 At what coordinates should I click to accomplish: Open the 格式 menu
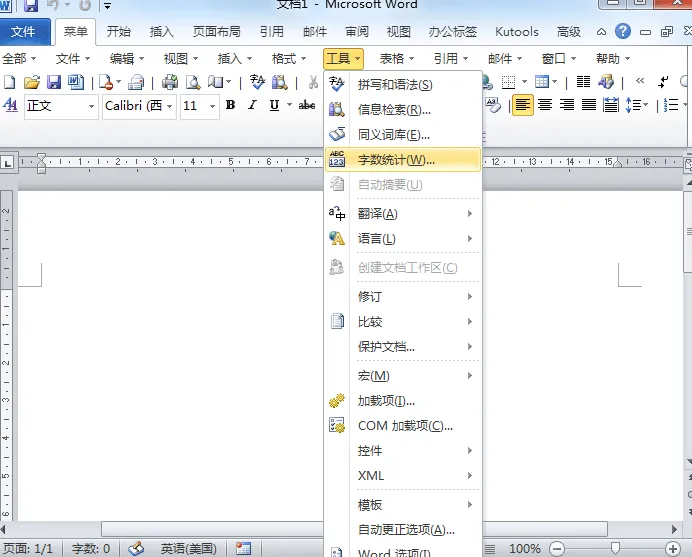[x=289, y=58]
